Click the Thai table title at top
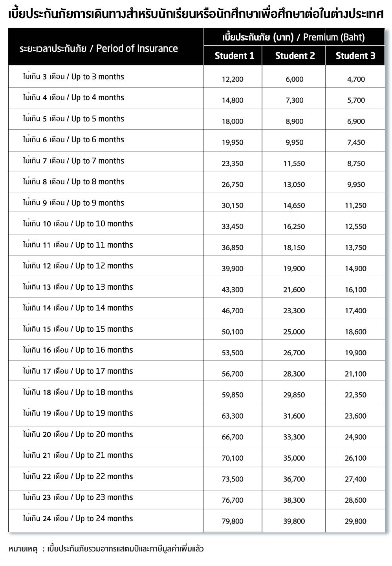 point(196,15)
